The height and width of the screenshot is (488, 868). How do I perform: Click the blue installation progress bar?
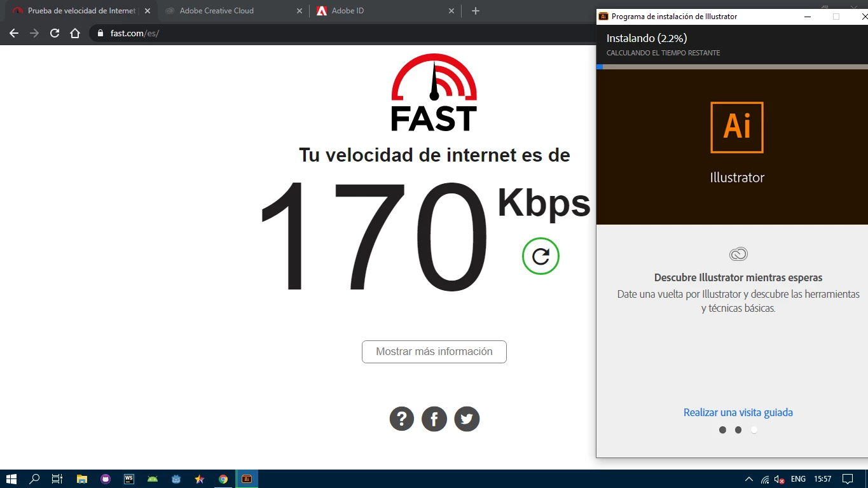[600, 67]
